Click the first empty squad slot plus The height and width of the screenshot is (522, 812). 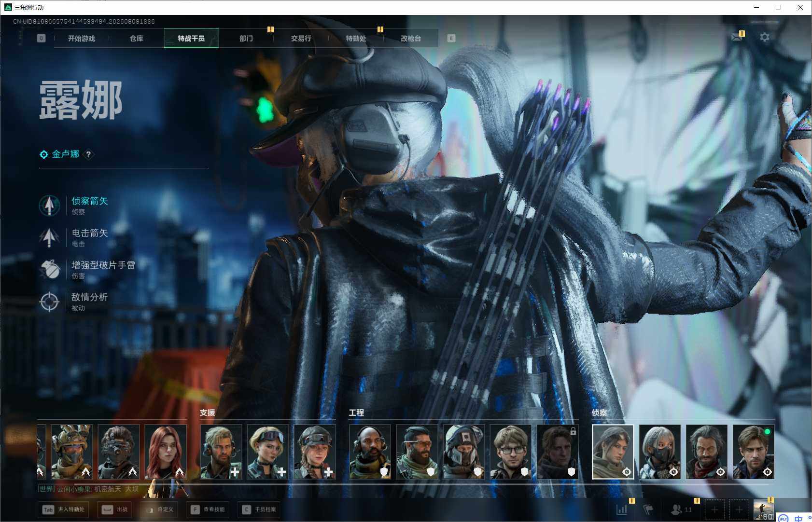coord(715,509)
